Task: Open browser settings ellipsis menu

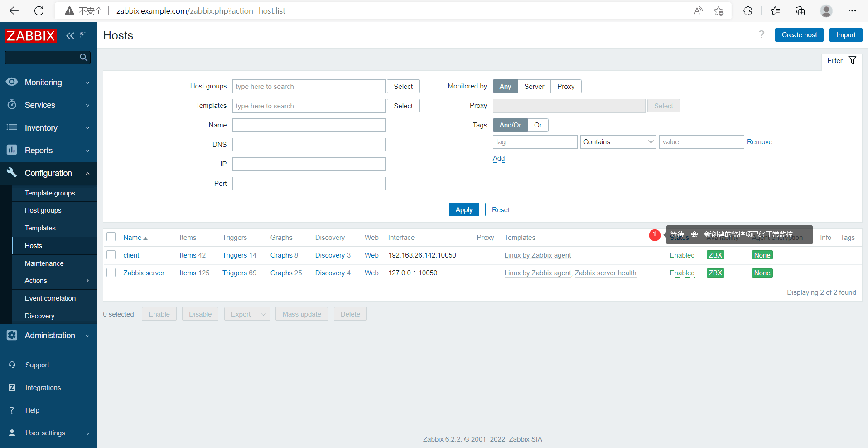Action: point(852,11)
